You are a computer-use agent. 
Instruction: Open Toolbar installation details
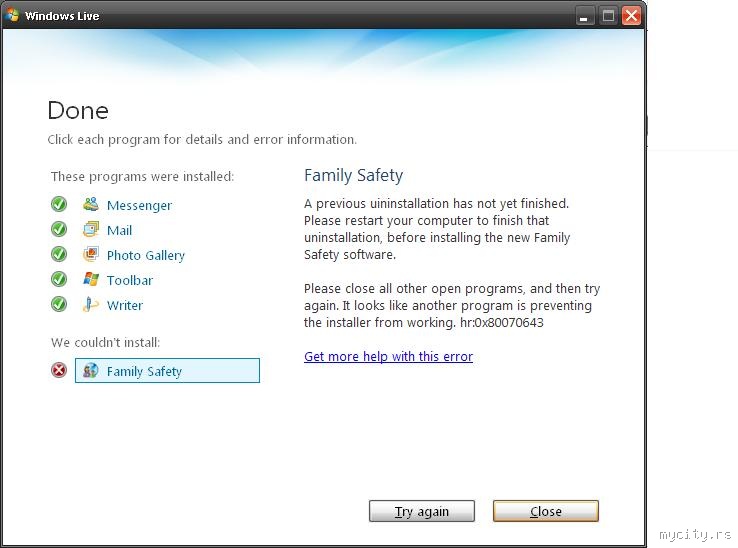click(x=130, y=280)
